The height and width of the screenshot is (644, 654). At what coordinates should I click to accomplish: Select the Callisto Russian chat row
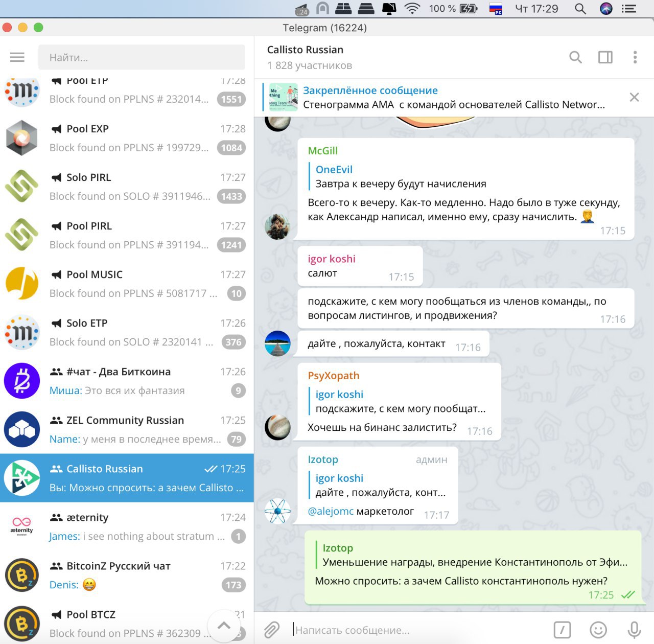(127, 478)
